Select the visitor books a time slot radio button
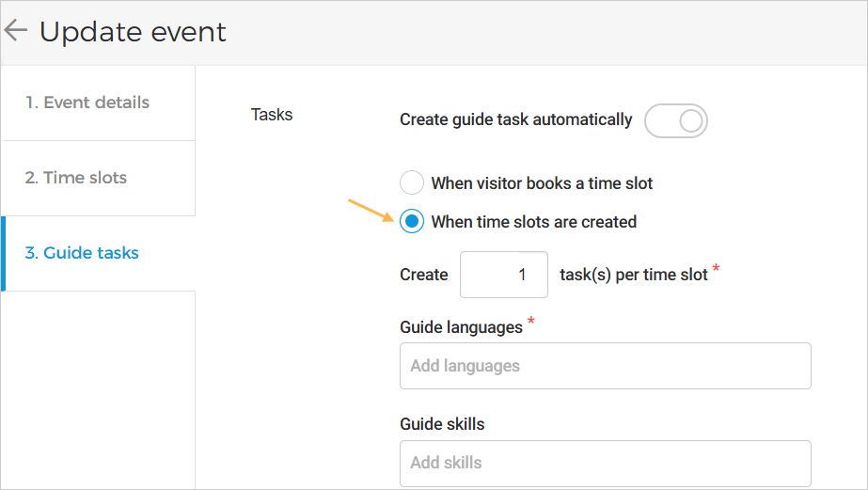This screenshot has width=868, height=490. pos(412,183)
